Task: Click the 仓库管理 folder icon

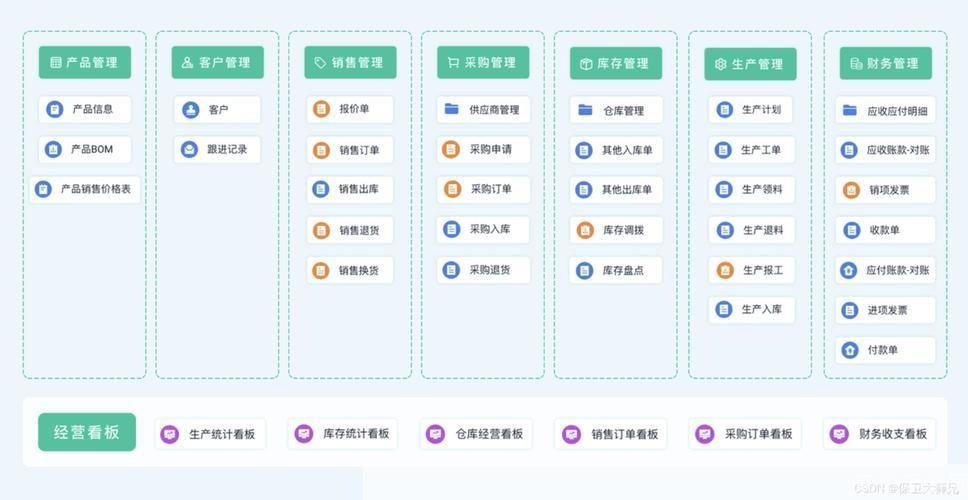Action: [585, 110]
